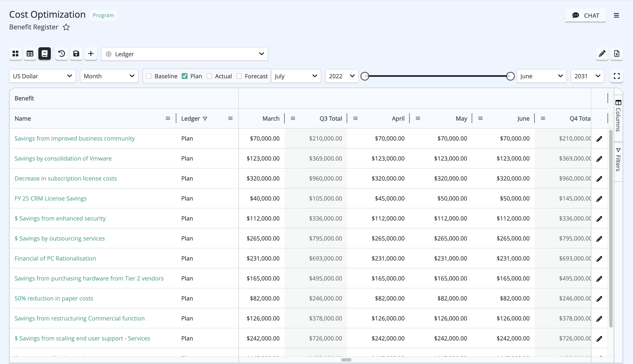This screenshot has height=364, width=633.
Task: Click April value $45,000.00
Action: (x=389, y=198)
